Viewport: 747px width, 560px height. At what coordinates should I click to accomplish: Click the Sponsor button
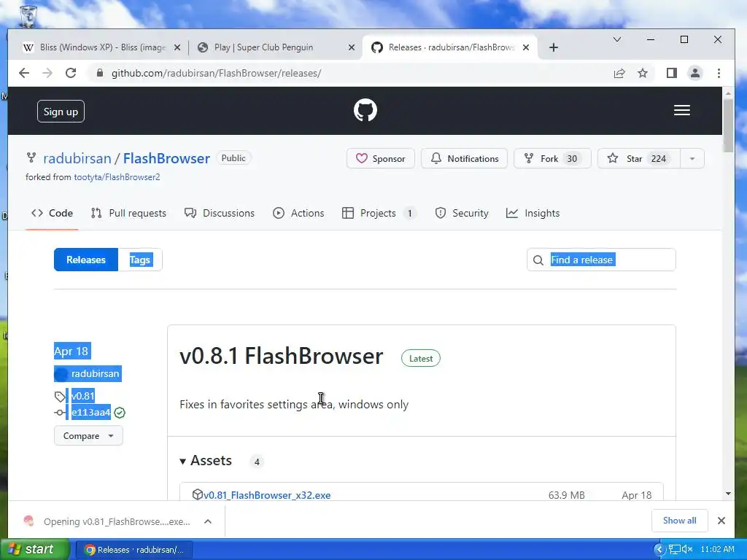tap(381, 158)
